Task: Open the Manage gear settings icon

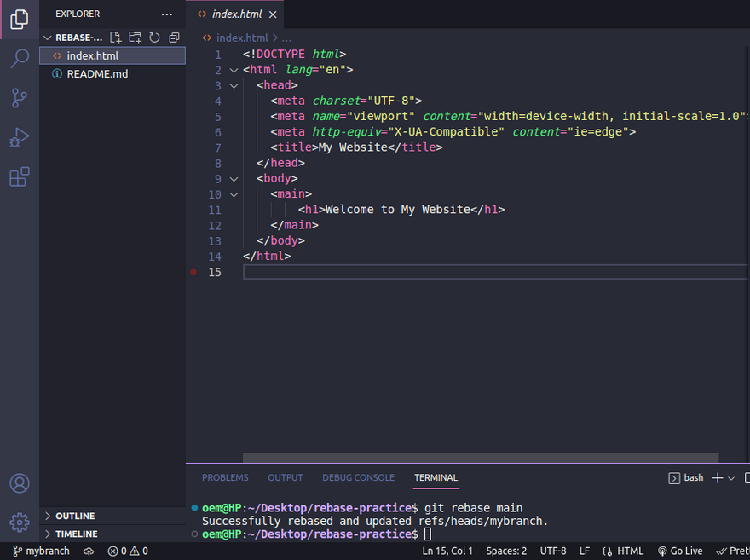Action: pos(19,522)
